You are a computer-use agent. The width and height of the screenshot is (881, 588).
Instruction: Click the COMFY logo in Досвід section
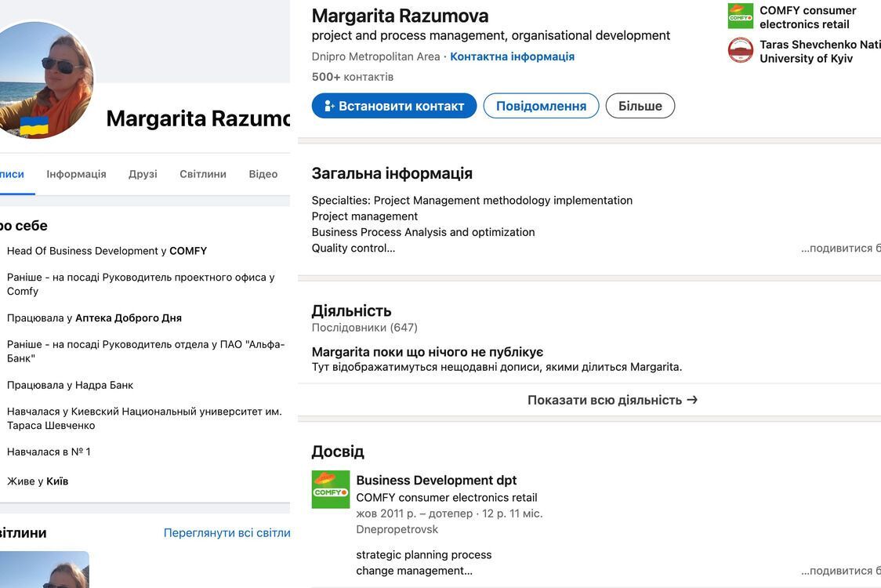tap(331, 490)
